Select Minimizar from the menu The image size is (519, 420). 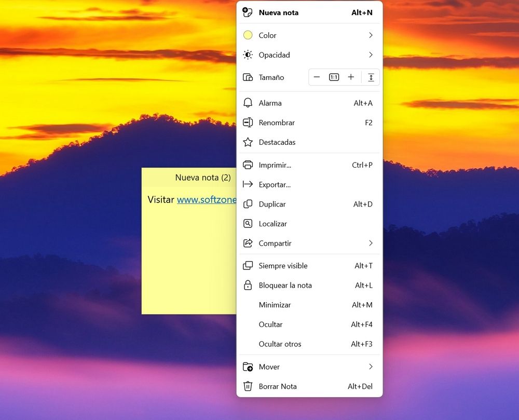coord(275,305)
